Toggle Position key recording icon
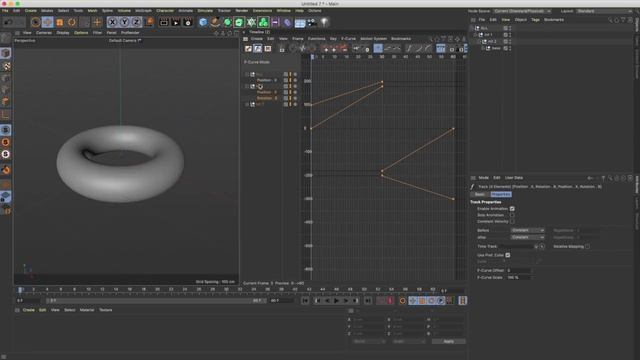 tap(413, 301)
